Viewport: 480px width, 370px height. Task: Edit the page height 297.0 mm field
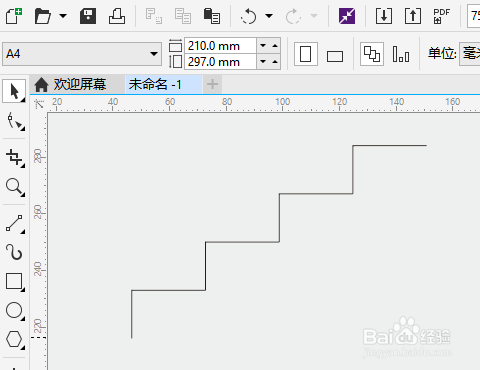(x=220, y=62)
